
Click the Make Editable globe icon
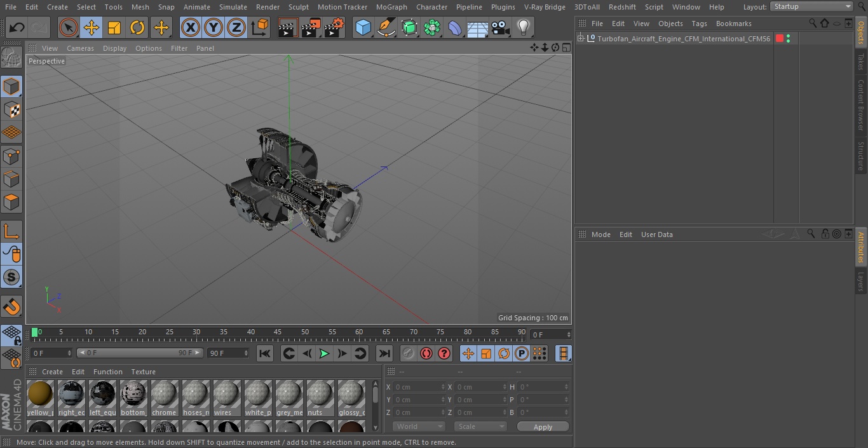pos(11,58)
